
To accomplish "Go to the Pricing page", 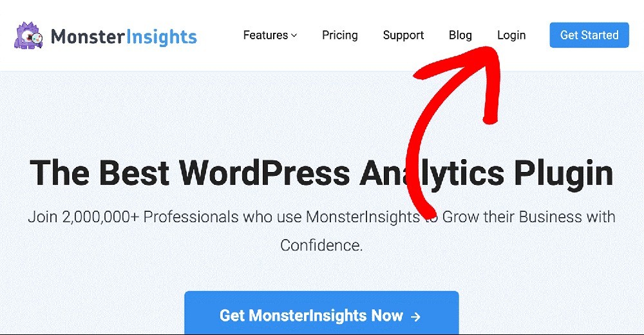I will click(x=339, y=35).
